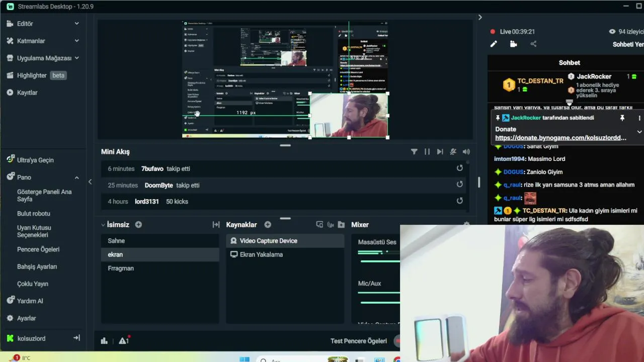
Task: Select the ekran scene
Action: point(160,254)
